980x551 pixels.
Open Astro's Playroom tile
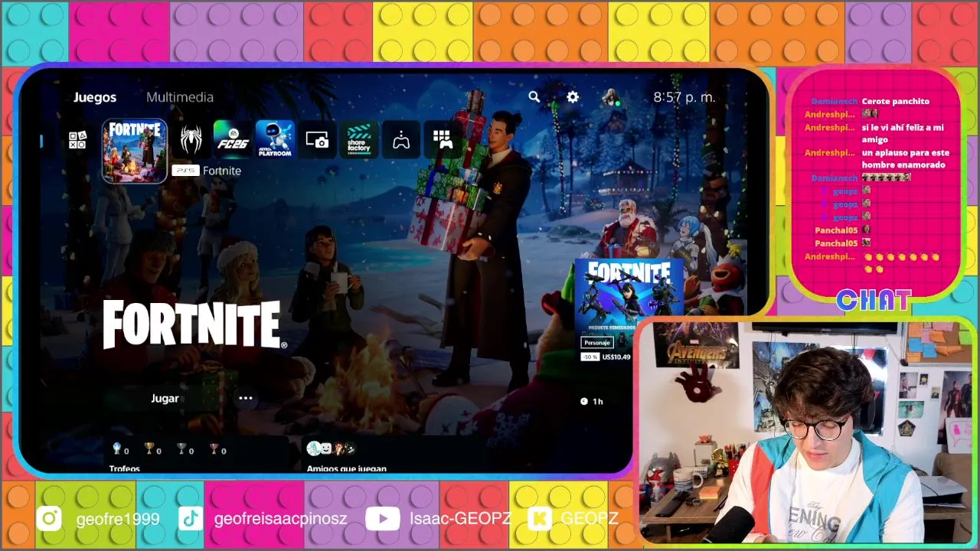275,139
